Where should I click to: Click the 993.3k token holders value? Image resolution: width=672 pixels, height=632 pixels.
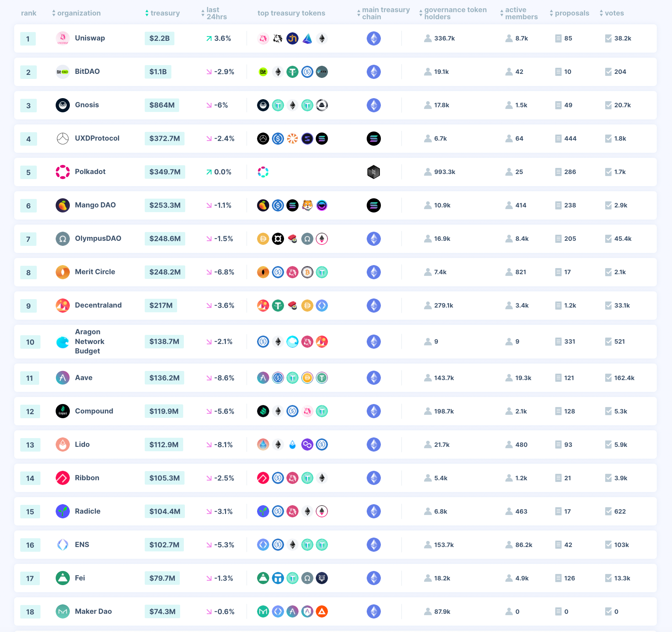445,172
